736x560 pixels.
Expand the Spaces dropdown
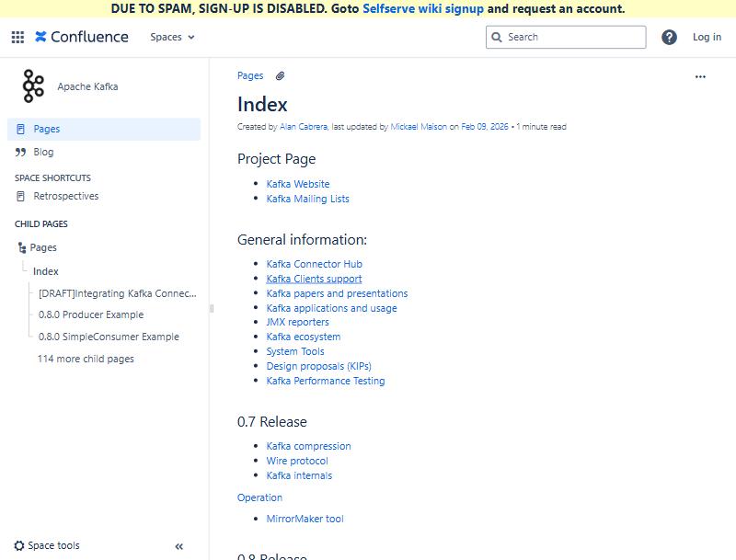pyautogui.click(x=172, y=37)
